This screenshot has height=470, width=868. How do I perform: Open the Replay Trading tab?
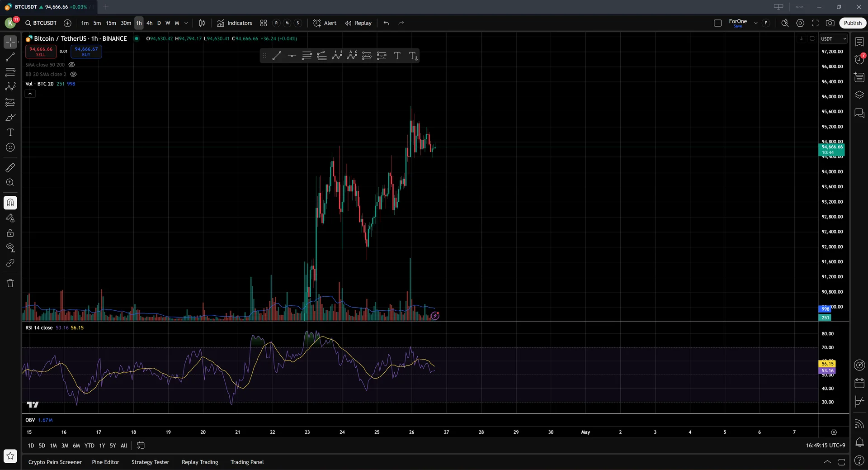coord(200,462)
